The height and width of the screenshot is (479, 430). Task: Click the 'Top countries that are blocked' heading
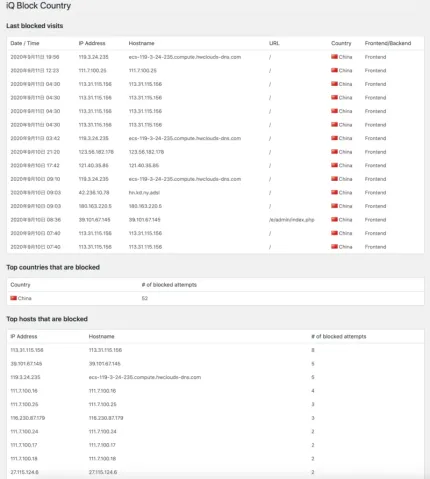point(53,267)
